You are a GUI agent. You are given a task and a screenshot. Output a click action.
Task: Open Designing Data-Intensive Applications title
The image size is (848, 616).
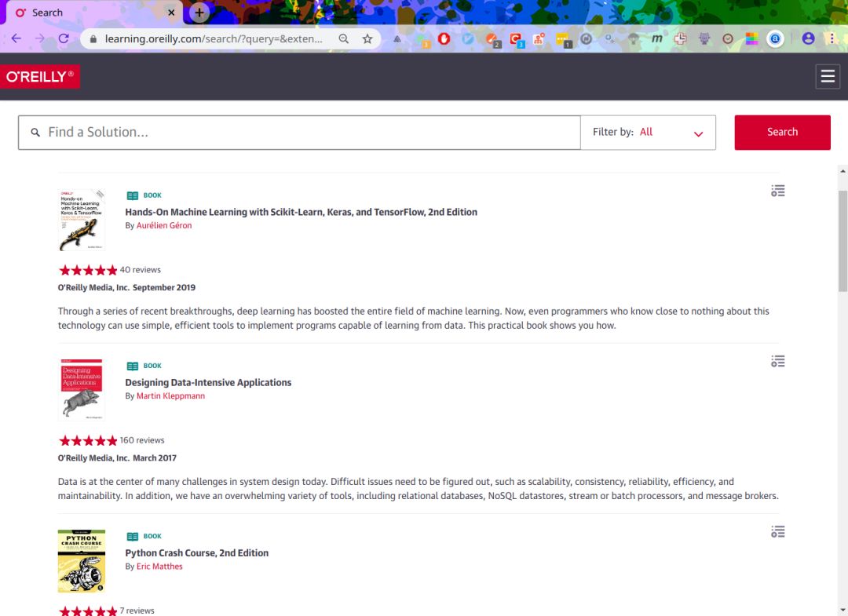click(x=208, y=382)
